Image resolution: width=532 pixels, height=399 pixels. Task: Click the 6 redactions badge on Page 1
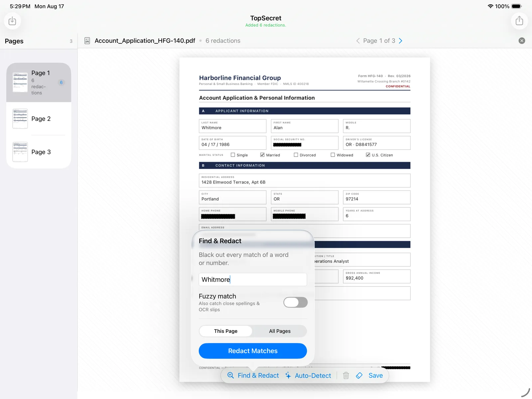(61, 82)
